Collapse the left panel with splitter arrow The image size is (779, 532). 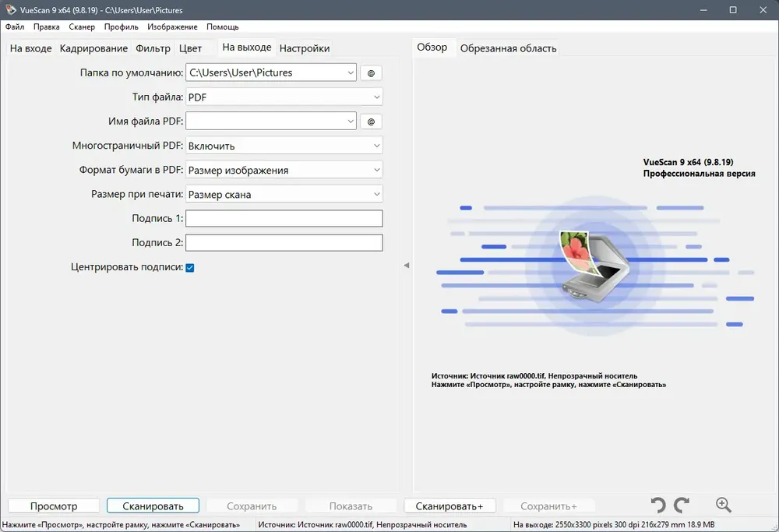tap(407, 266)
